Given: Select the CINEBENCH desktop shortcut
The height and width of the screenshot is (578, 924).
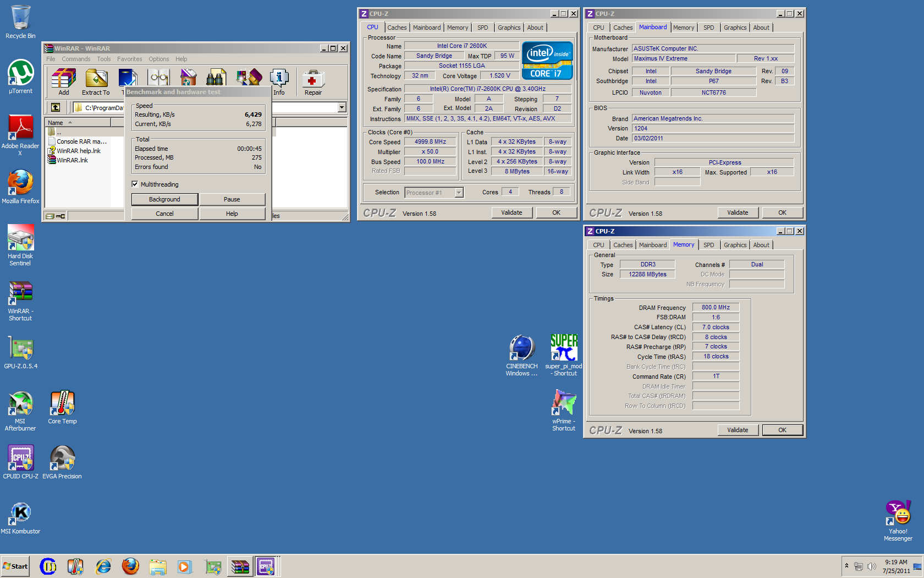Looking at the screenshot, I should pyautogui.click(x=522, y=356).
